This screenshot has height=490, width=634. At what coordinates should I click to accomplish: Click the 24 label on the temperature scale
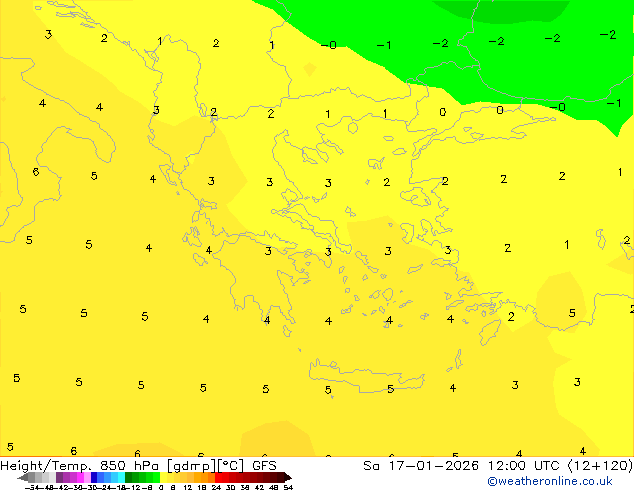click(217, 488)
